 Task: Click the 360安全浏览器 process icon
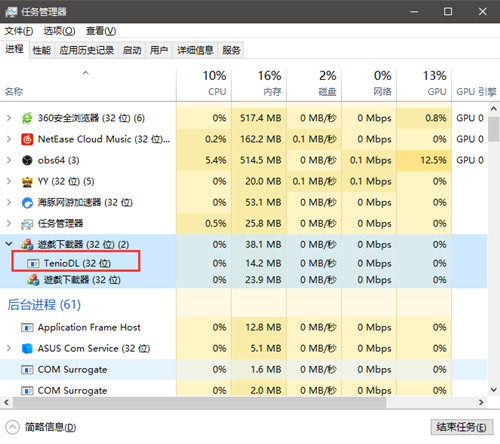click(x=27, y=118)
